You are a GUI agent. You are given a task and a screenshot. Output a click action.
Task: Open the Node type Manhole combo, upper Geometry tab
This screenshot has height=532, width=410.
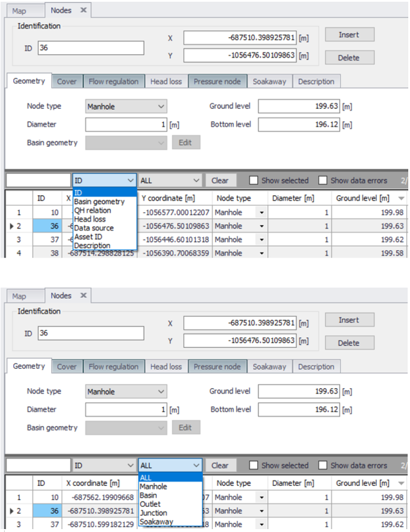coord(126,107)
